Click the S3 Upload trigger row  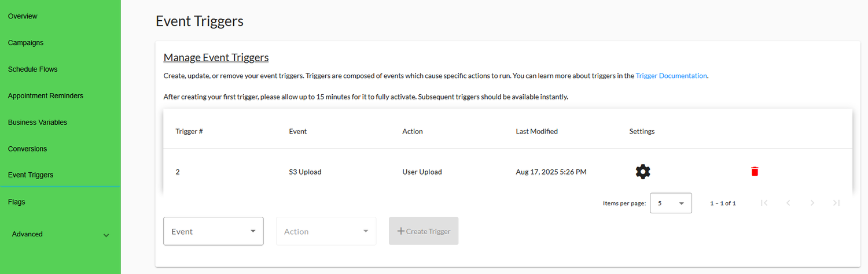(x=305, y=172)
